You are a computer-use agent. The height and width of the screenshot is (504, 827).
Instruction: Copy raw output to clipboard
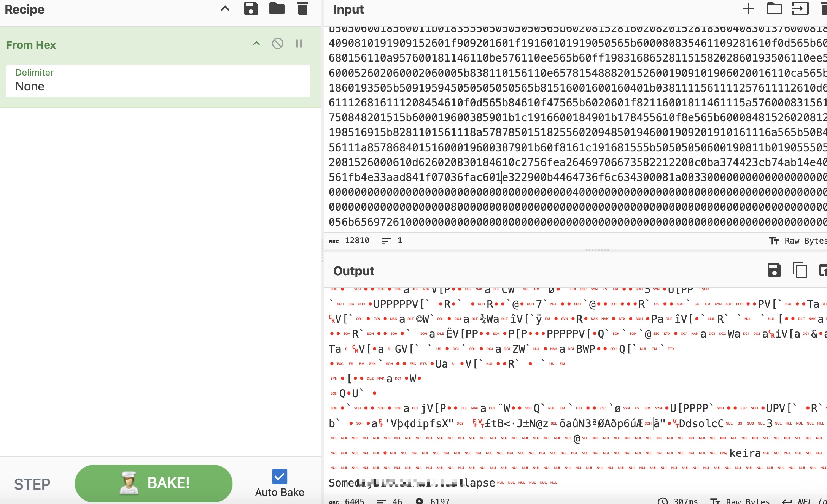point(800,270)
